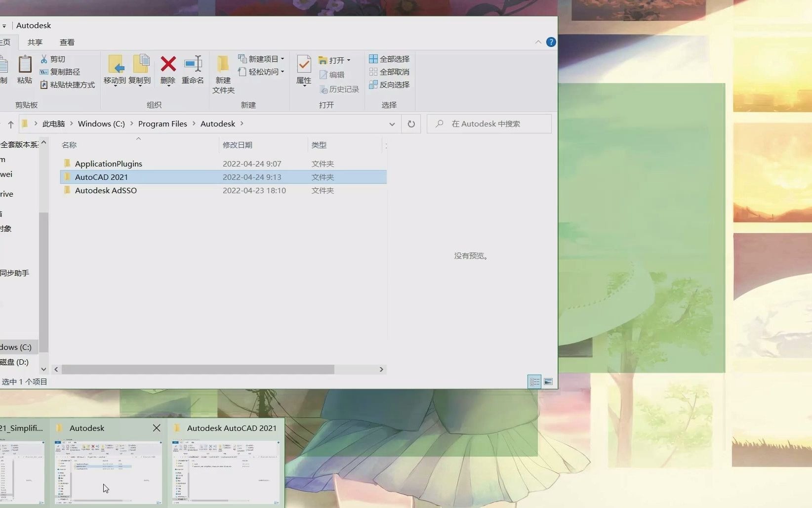
Task: Expand breadcrumb arrow after 此电脑
Action: tap(71, 124)
